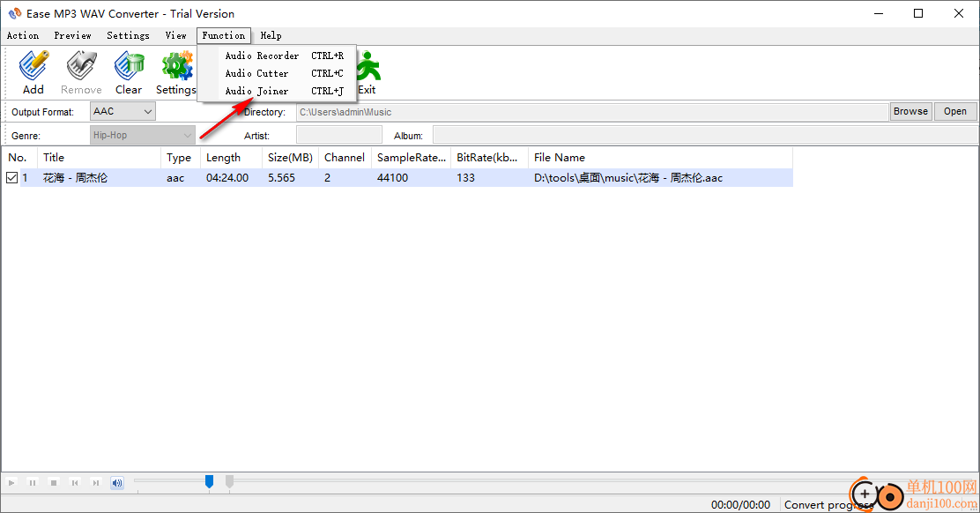Screen dimensions: 980x513
Task: Click the output Directory path field
Action: 592,112
